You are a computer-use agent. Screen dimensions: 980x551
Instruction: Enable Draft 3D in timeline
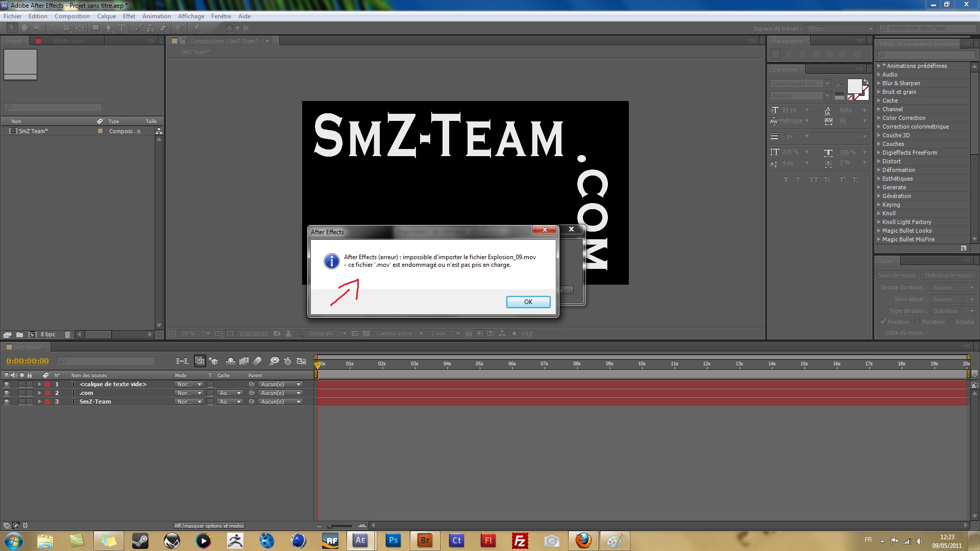click(x=213, y=361)
